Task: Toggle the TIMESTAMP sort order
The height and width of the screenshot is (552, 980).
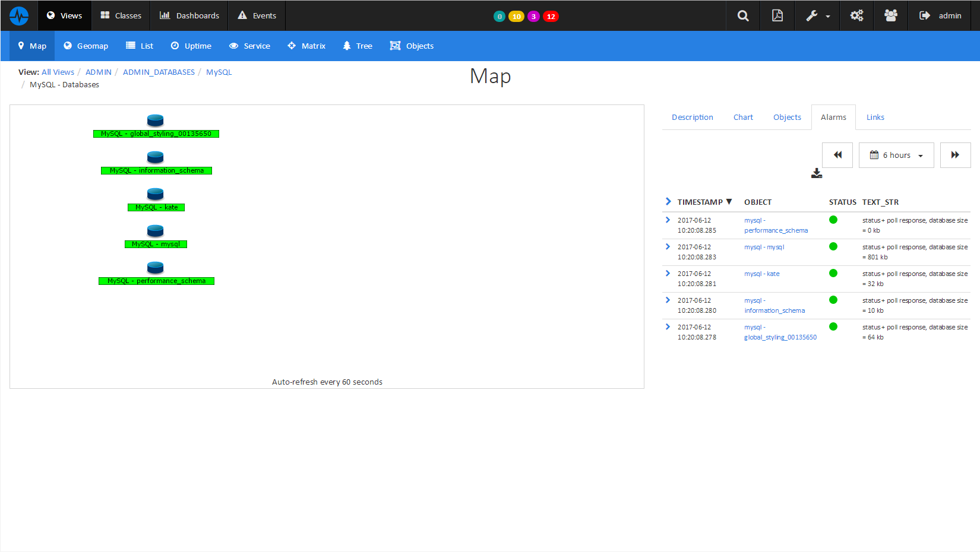Action: click(x=703, y=202)
